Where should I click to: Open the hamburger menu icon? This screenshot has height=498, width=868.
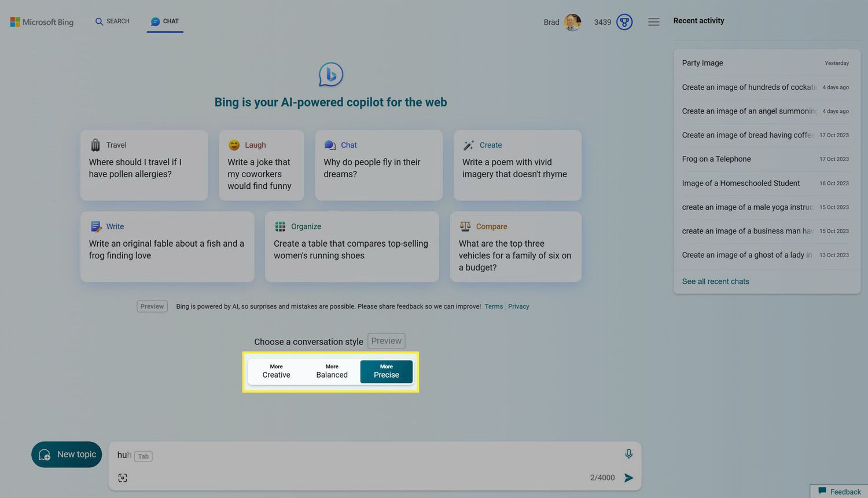pos(653,22)
